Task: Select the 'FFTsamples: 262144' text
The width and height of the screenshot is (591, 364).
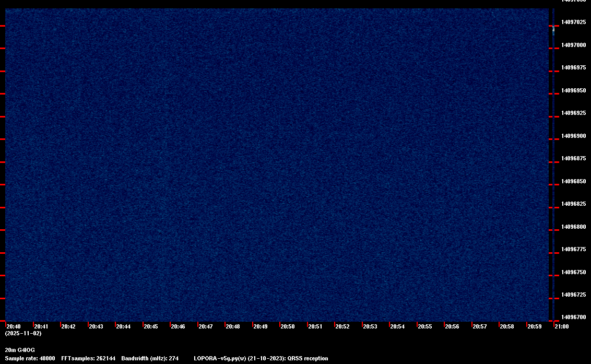Action: click(x=88, y=358)
